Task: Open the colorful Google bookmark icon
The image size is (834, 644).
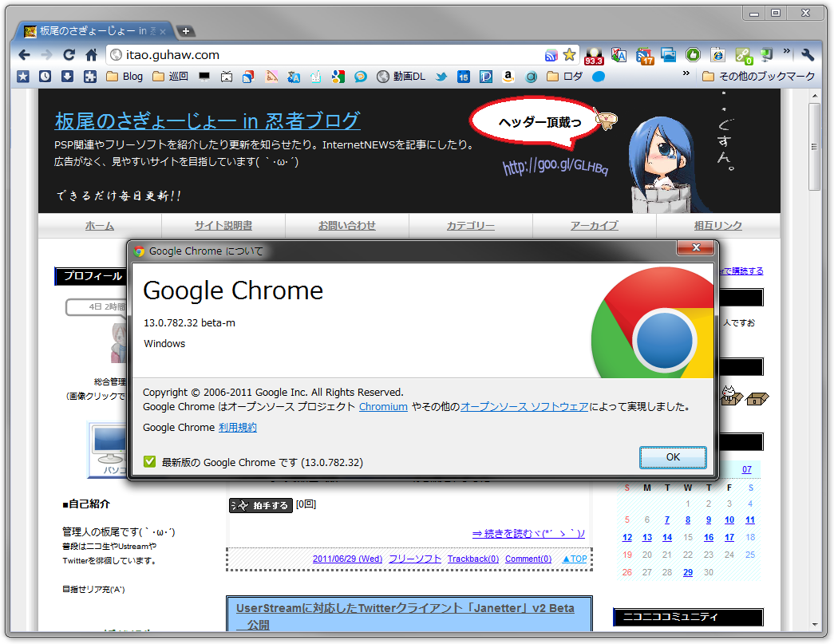Action: pyautogui.click(x=338, y=77)
